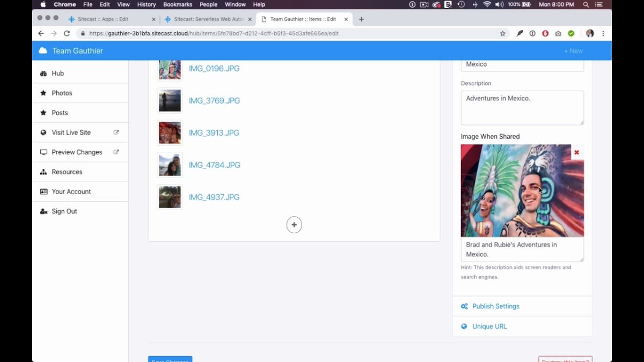Click the Resources sitemap icon in sidebar
Image resolution: width=644 pixels, height=362 pixels.
coord(43,172)
